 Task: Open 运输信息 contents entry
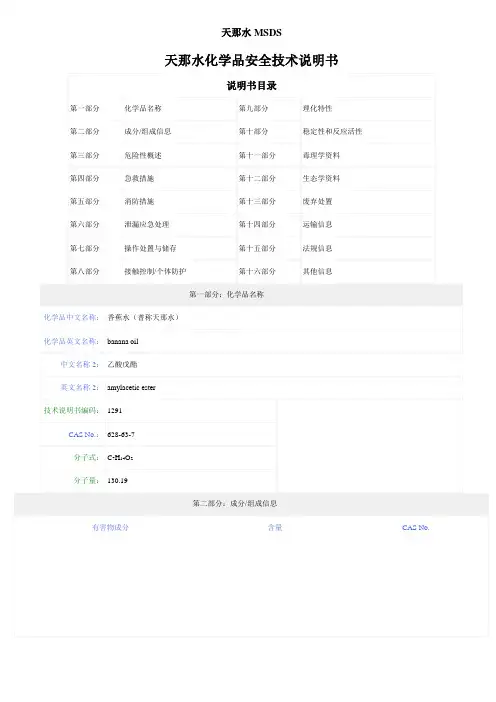(x=317, y=224)
